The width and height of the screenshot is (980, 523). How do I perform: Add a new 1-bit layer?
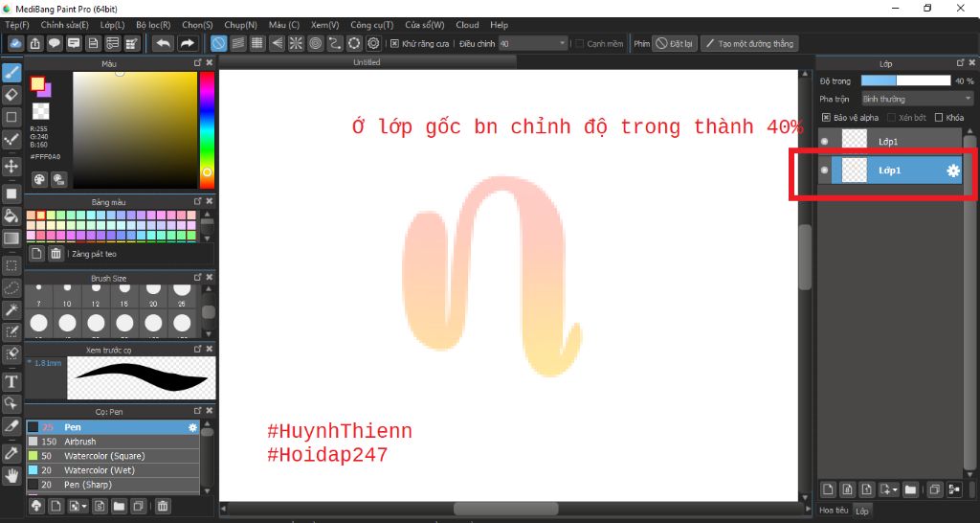click(866, 489)
